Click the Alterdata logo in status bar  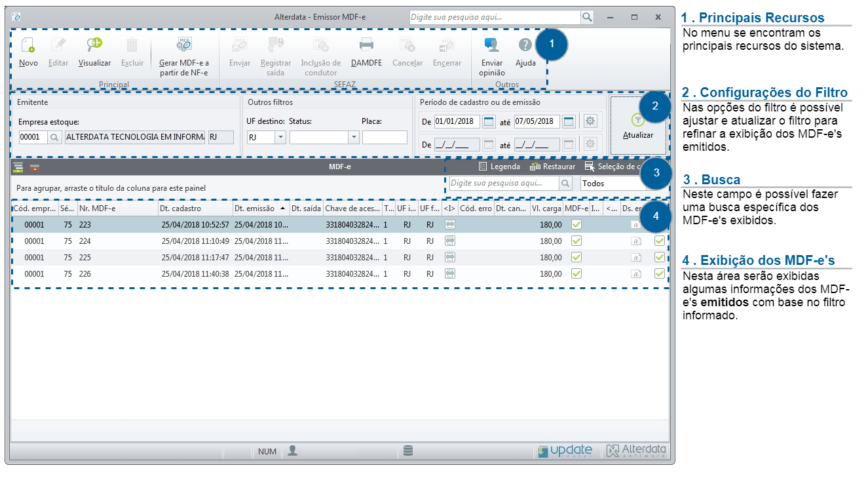tap(636, 450)
